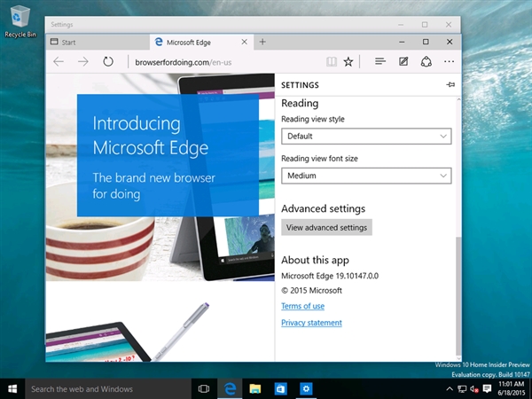This screenshot has height=399, width=532.
Task: Click the Reading heading in Settings
Action: click(x=300, y=103)
